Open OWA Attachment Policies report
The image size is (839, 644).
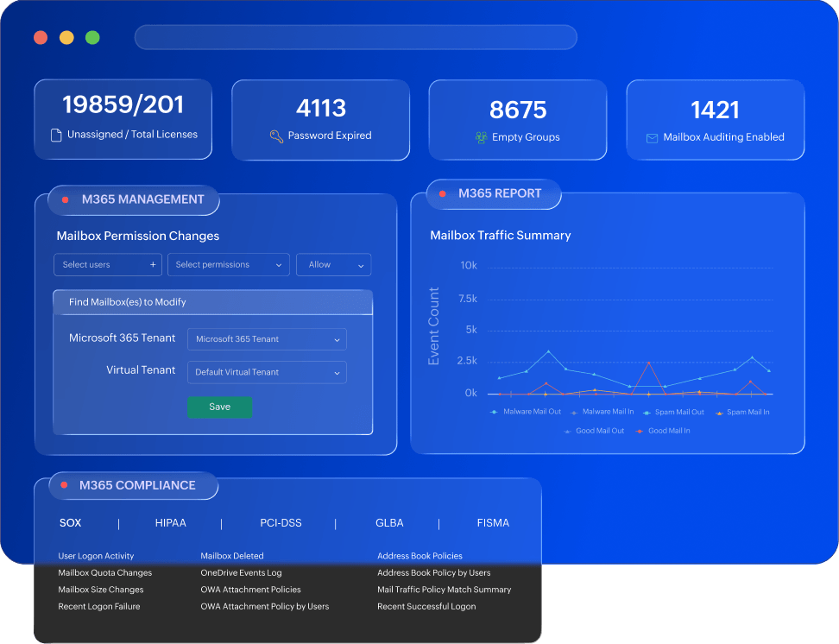click(x=250, y=590)
